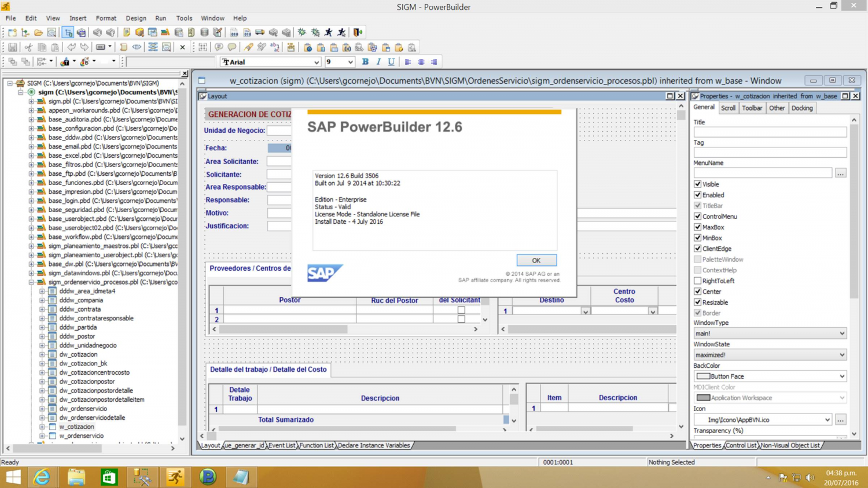Image resolution: width=868 pixels, height=488 pixels.
Task: Switch to Non-Visual Object List tab
Action: click(x=790, y=445)
